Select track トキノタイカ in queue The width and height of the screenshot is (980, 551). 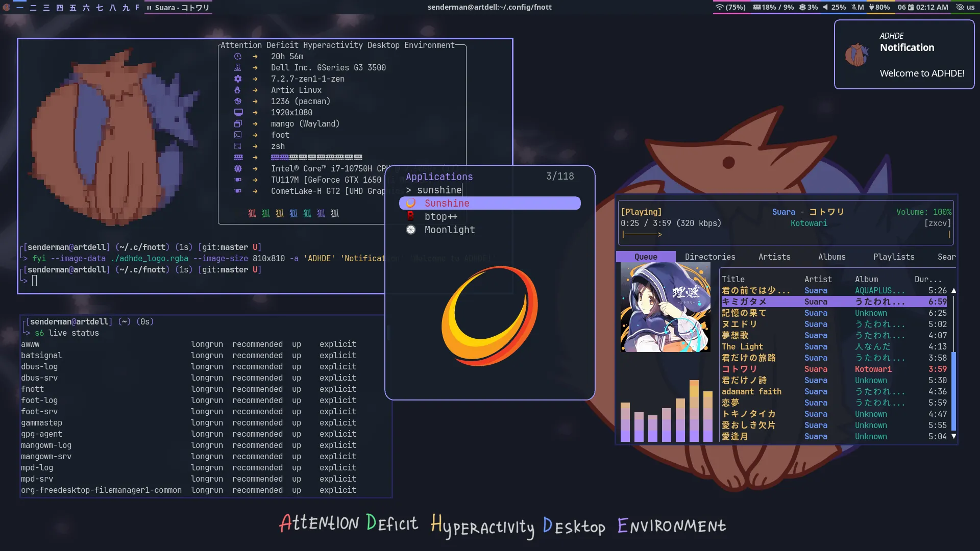click(x=834, y=414)
